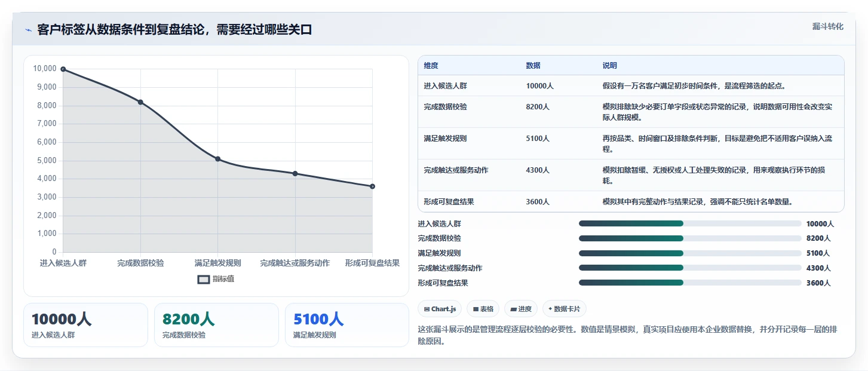Click the 完成触达或服务动作 progress bar
This screenshot has height=371, width=868.
point(690,268)
